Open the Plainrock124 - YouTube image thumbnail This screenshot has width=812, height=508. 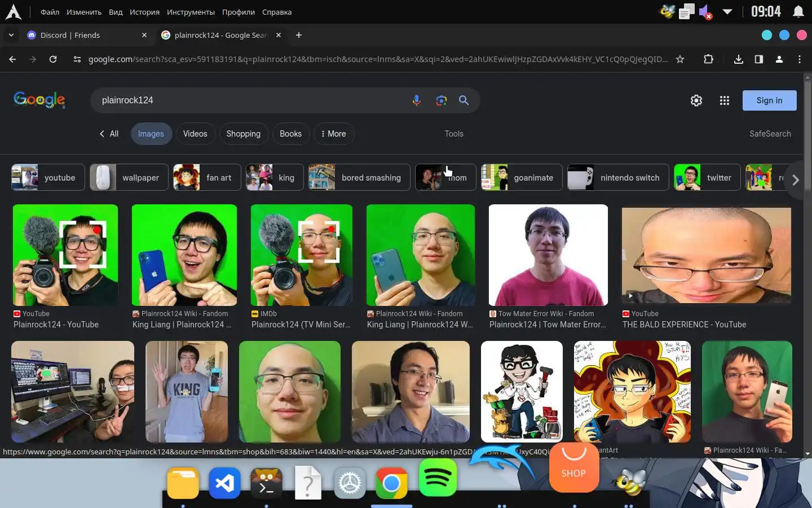coord(65,255)
